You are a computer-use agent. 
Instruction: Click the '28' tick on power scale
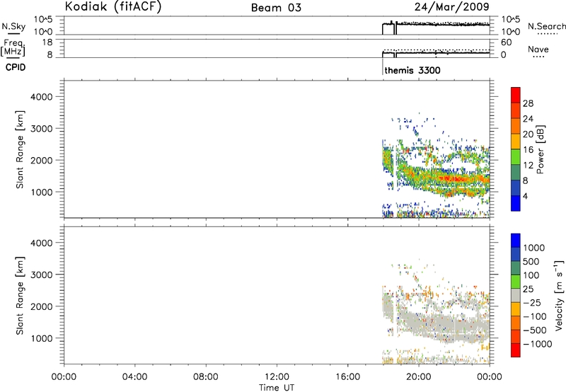[x=528, y=103]
